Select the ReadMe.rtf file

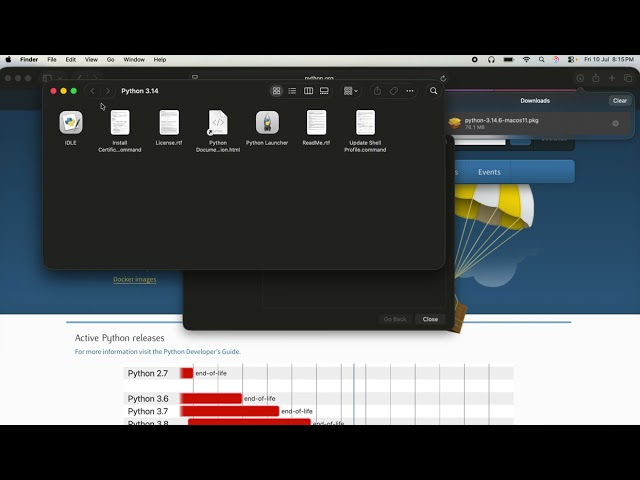316,122
